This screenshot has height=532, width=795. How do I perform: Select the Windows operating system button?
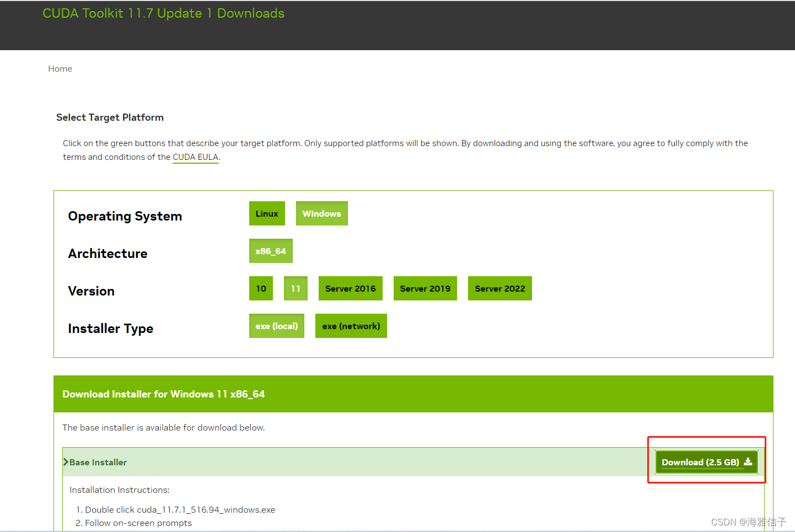pyautogui.click(x=321, y=213)
